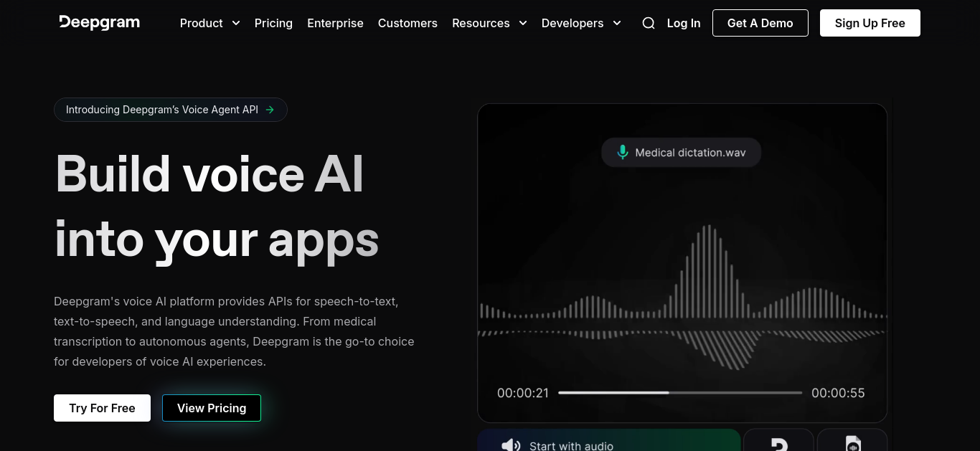This screenshot has height=451, width=980.
Task: Click the audio playback progress bar
Action: 680,393
